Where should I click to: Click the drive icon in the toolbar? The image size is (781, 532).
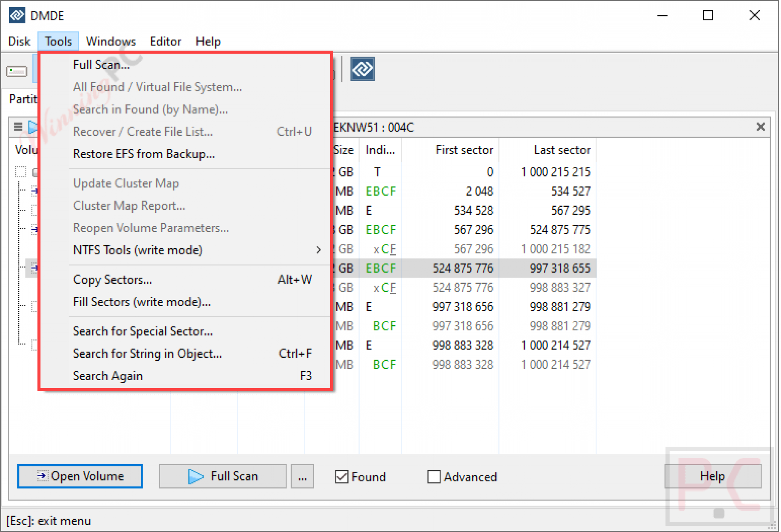coord(17,71)
